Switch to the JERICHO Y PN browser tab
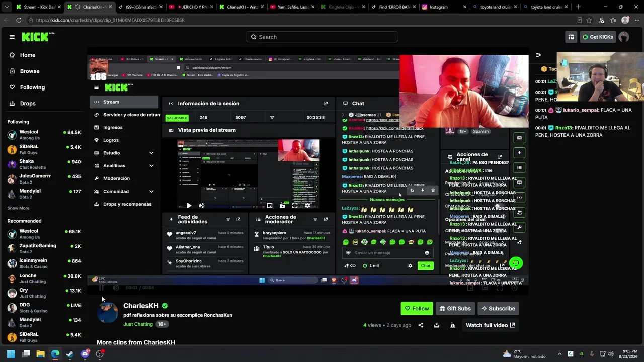 coord(190,7)
